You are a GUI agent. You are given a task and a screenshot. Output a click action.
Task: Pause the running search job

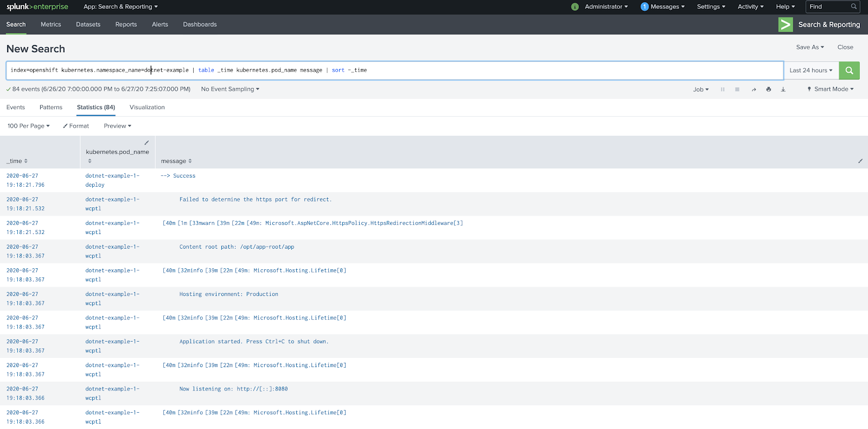(x=723, y=90)
